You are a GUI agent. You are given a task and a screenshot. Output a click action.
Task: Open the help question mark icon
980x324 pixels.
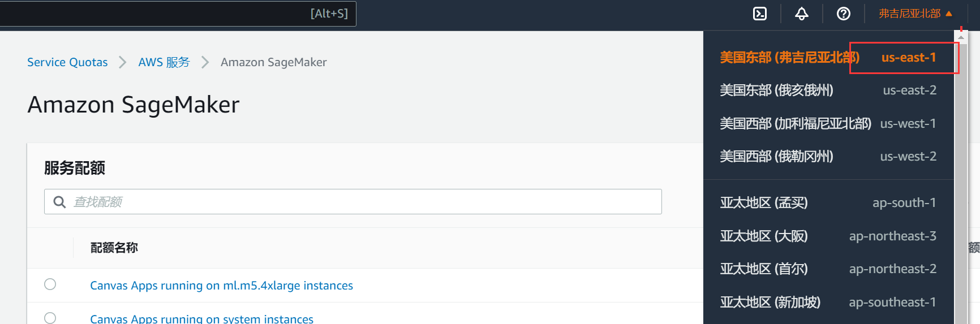[844, 14]
